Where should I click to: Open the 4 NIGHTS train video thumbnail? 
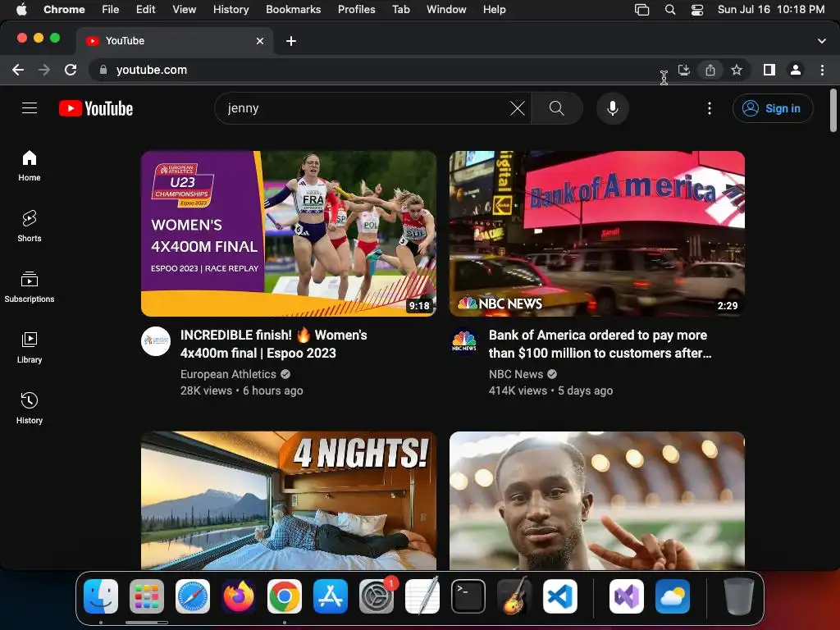click(289, 500)
